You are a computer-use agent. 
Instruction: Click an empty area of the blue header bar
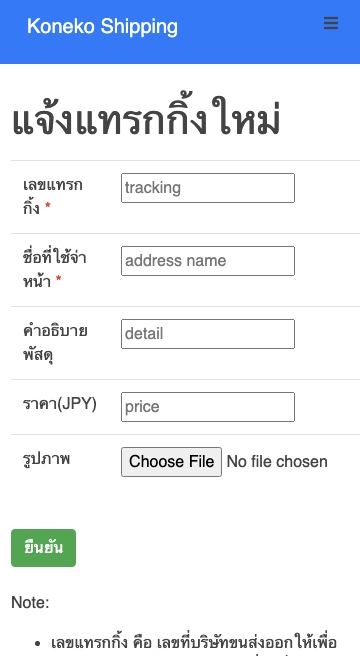click(x=251, y=32)
